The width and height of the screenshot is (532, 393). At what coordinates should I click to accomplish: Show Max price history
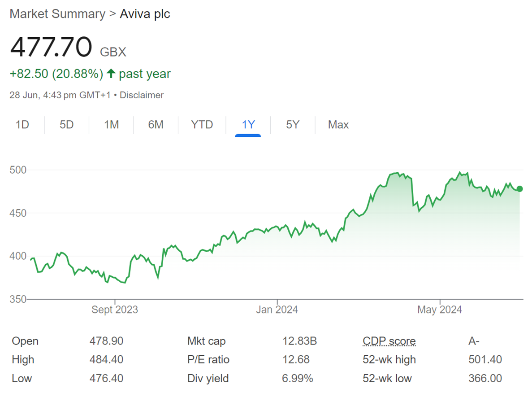pyautogui.click(x=338, y=125)
